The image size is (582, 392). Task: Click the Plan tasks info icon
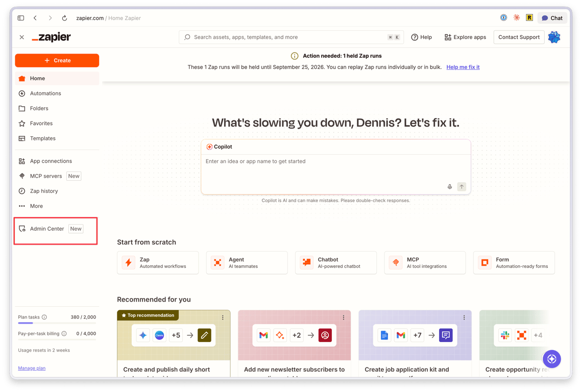point(44,317)
